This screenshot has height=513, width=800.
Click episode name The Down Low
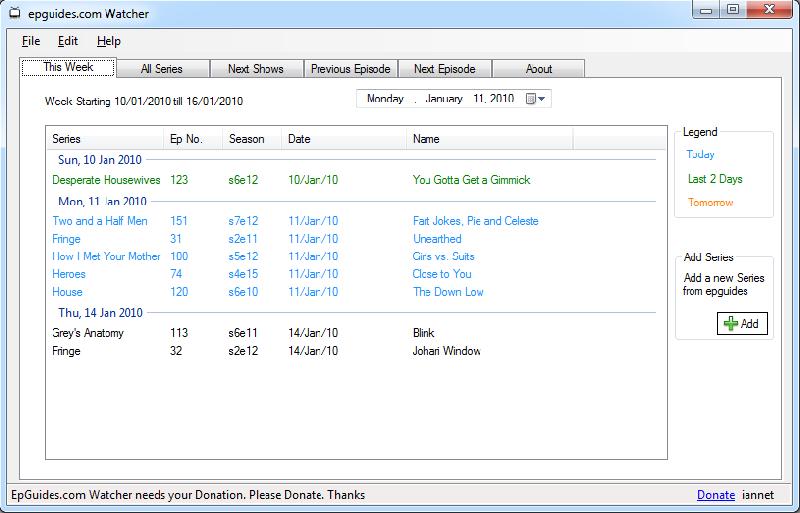tap(448, 292)
